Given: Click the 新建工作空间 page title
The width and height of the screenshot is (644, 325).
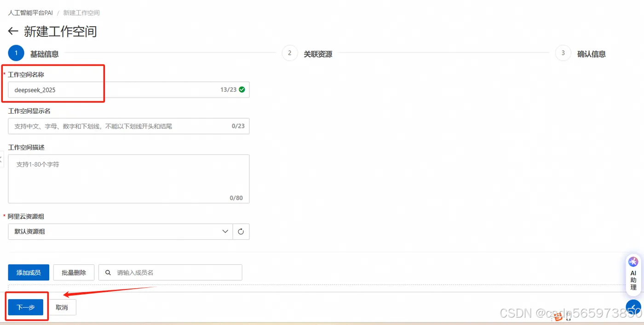Looking at the screenshot, I should tap(60, 31).
